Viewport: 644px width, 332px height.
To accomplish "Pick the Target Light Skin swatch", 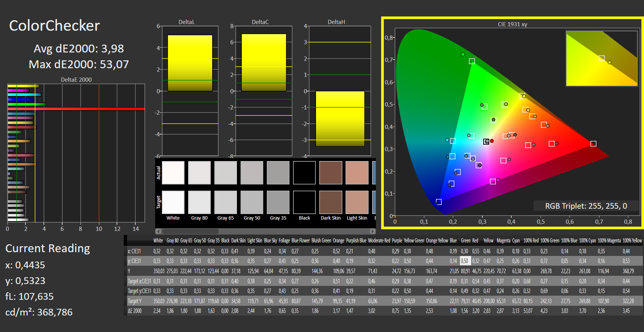I will pos(357,202).
